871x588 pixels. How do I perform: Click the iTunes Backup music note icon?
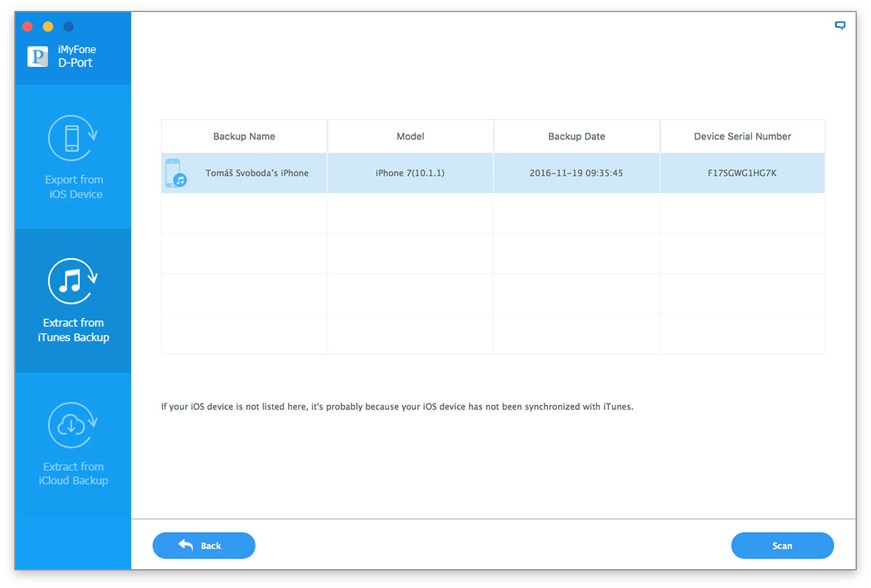[73, 281]
